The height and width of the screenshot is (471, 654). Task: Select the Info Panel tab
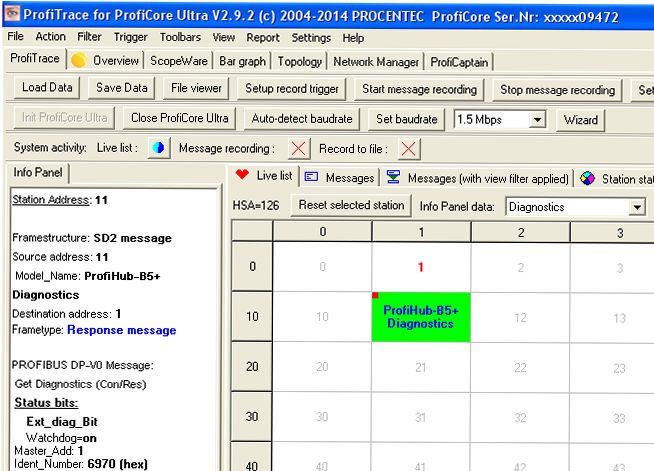(38, 172)
